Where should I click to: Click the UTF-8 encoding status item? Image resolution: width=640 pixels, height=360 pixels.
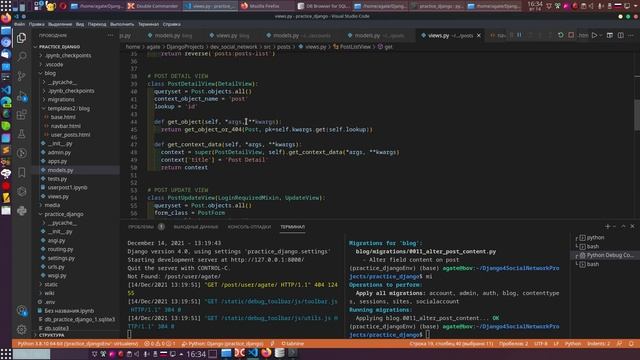(x=540, y=344)
